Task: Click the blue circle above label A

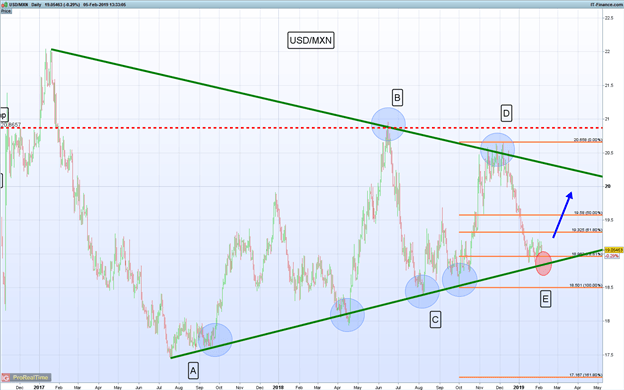Action: [215, 340]
